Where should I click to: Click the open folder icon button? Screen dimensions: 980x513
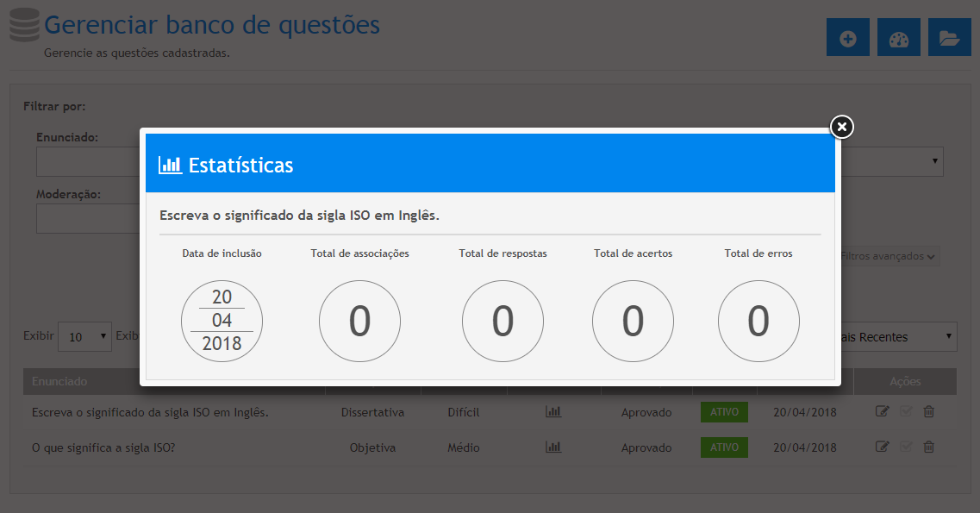[949, 38]
